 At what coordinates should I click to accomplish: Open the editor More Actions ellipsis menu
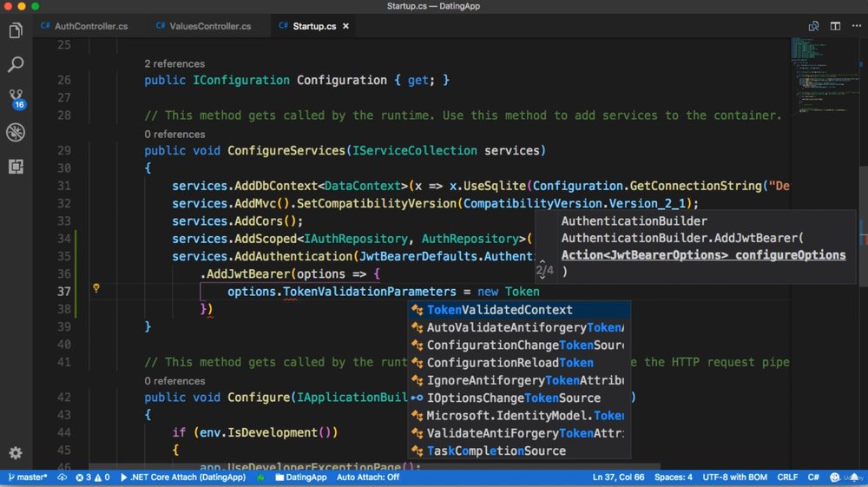tap(856, 26)
